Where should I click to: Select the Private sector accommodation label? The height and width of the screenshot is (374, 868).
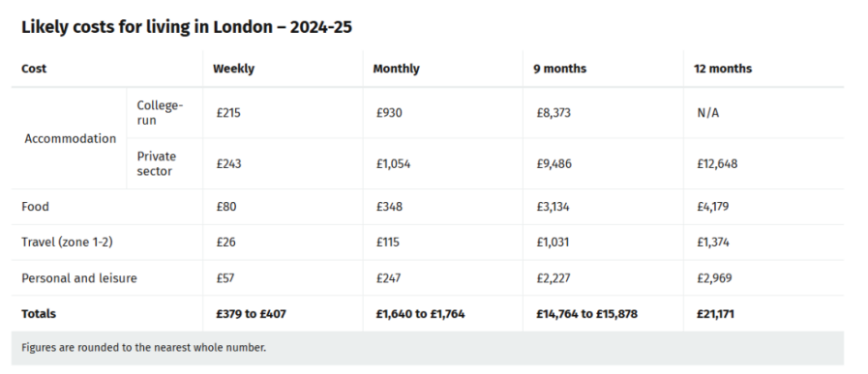point(156,163)
